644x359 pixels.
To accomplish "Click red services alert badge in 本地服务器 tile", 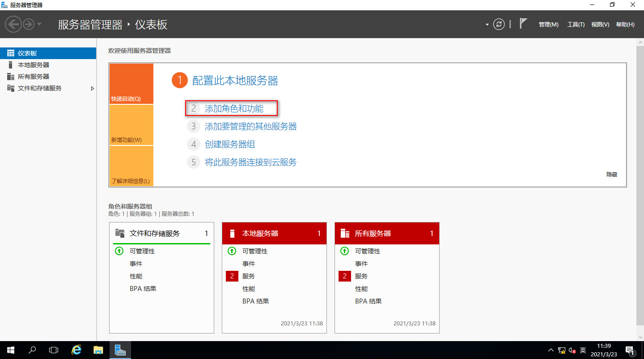I will pos(232,276).
